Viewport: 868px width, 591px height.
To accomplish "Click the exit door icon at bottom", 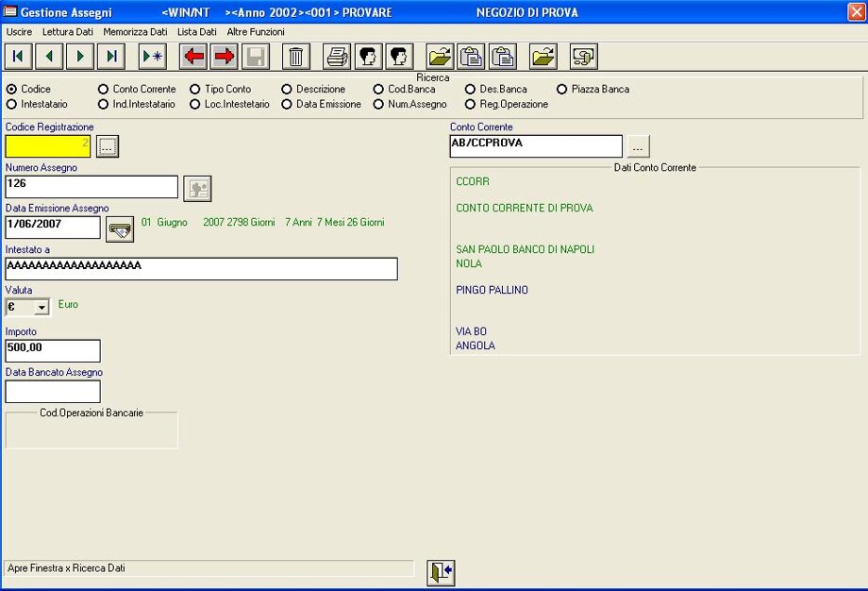I will (x=441, y=571).
